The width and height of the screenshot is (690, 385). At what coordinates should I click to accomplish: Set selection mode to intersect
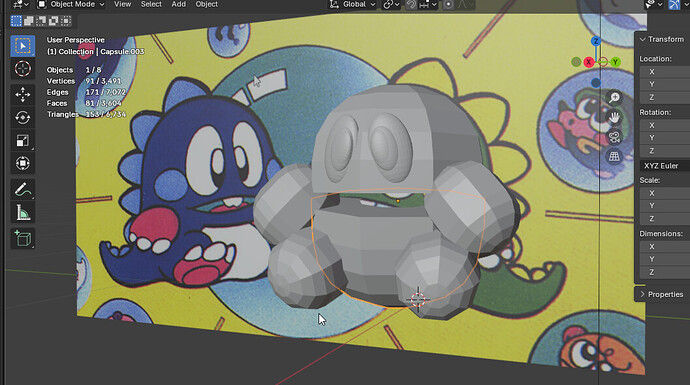click(x=66, y=21)
